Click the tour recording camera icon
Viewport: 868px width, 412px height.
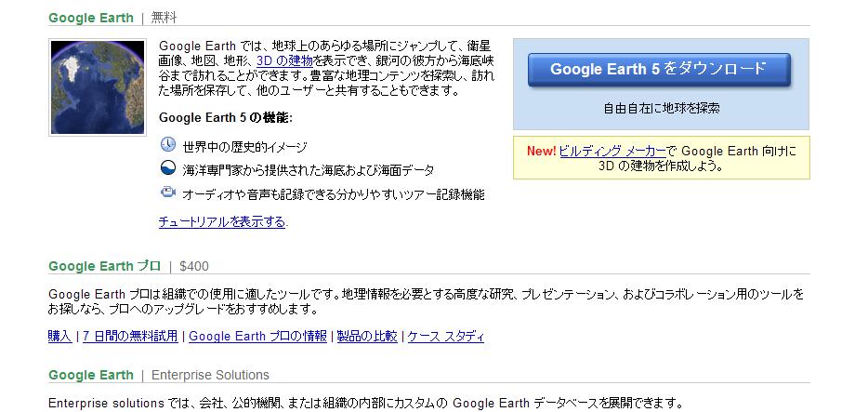(168, 193)
